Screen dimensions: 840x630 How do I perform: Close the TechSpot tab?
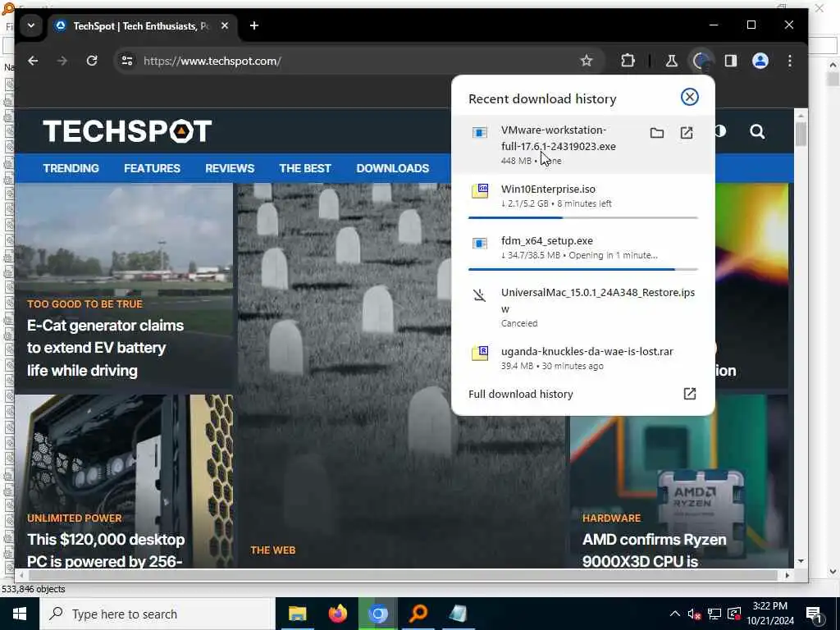point(225,25)
